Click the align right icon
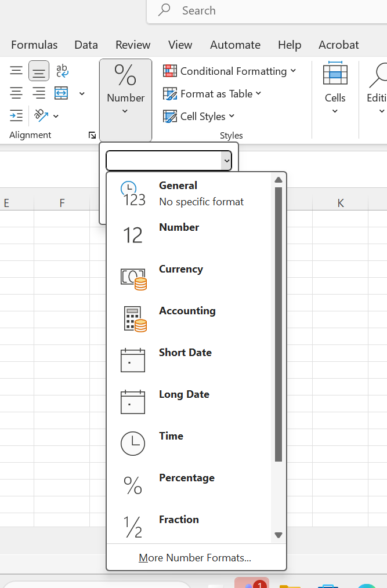The width and height of the screenshot is (387, 588). coord(39,93)
